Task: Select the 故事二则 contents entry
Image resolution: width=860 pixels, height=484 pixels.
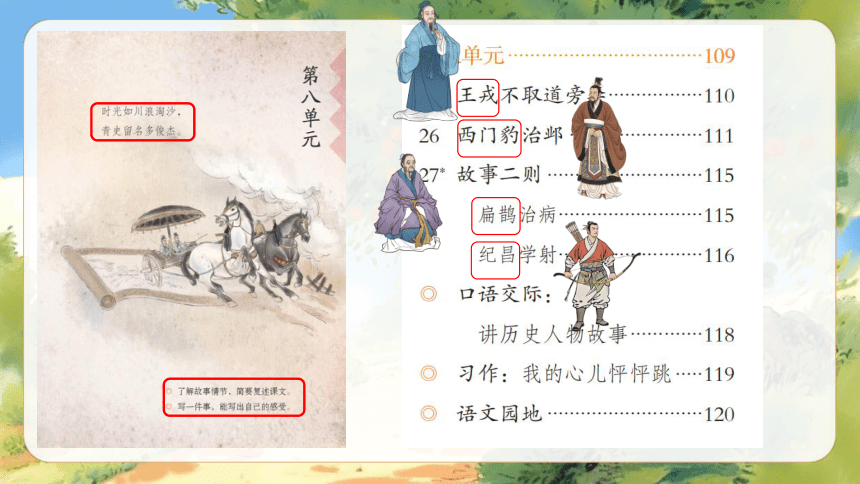Action: pos(499,175)
